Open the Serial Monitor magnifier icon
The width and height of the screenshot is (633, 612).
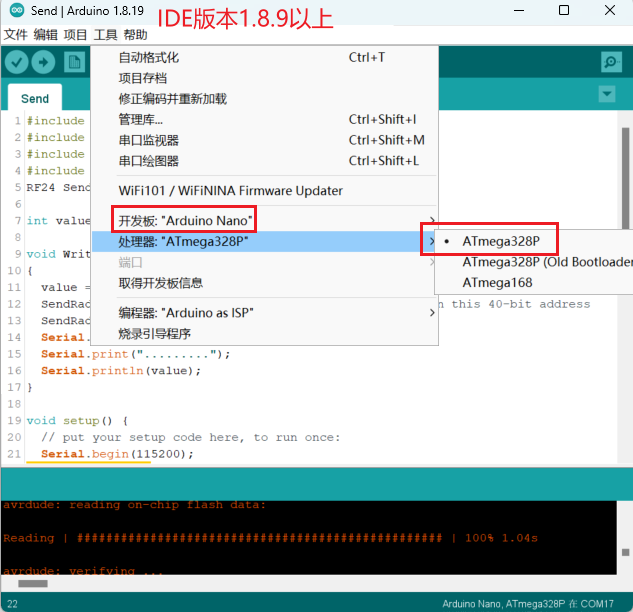coord(611,62)
